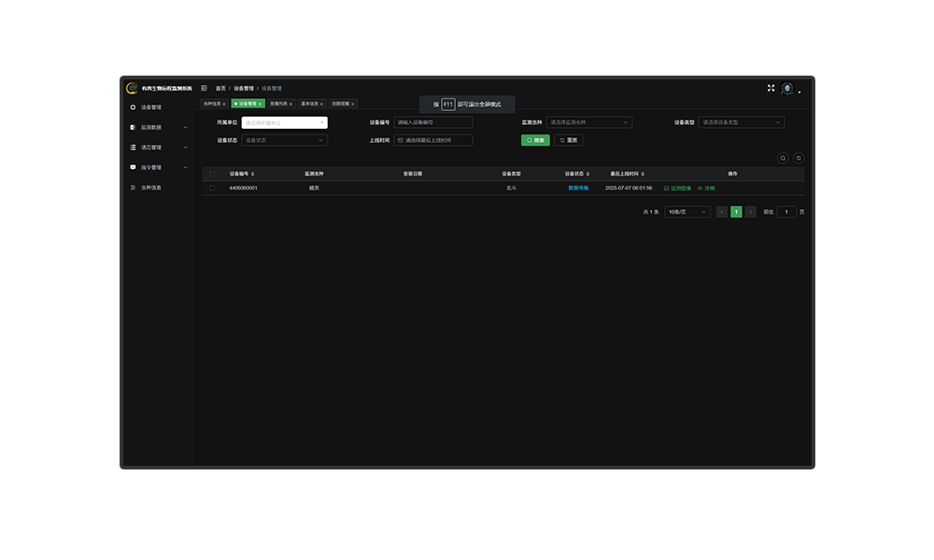Open the 设备类型 filter dropdown
This screenshot has width=934, height=560.
pos(742,122)
